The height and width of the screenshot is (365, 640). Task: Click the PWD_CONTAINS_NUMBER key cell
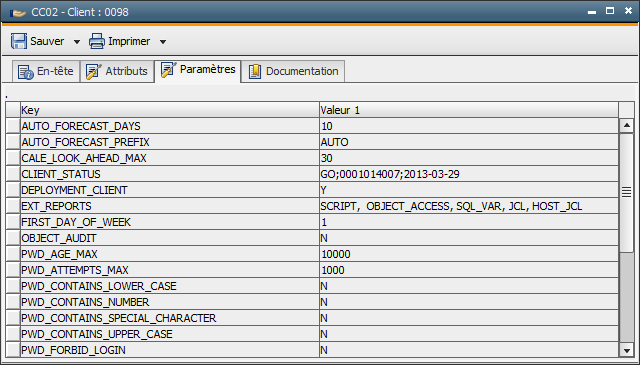tap(170, 302)
